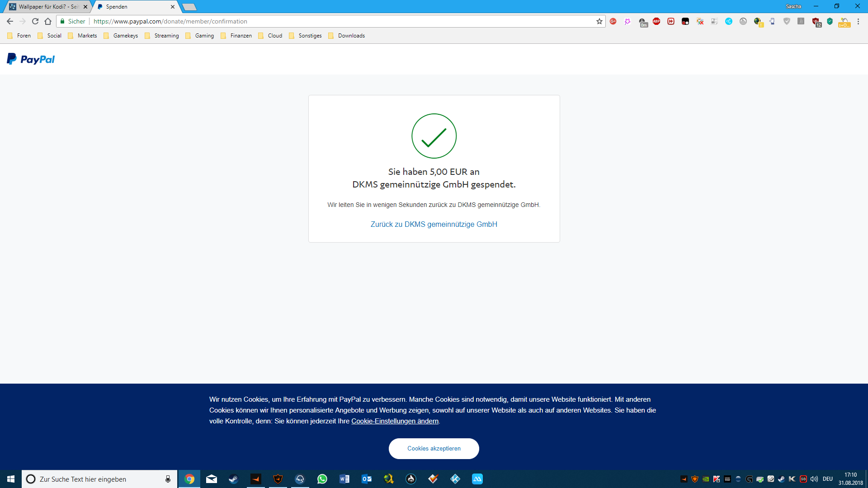Click the grey 'h' extension icon
Screen dimensions: 868x488
pyautogui.click(x=801, y=21)
